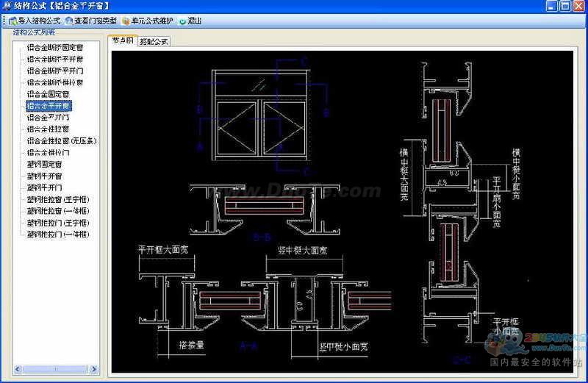Click the 平开框大面宽 label in the diagram
Screen dimensions: 588x383
(162, 249)
